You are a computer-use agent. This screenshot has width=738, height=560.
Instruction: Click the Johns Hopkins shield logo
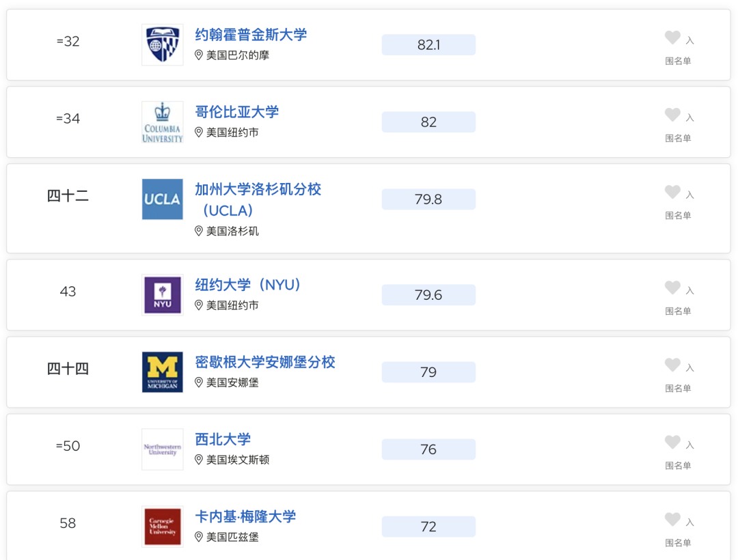point(163,44)
